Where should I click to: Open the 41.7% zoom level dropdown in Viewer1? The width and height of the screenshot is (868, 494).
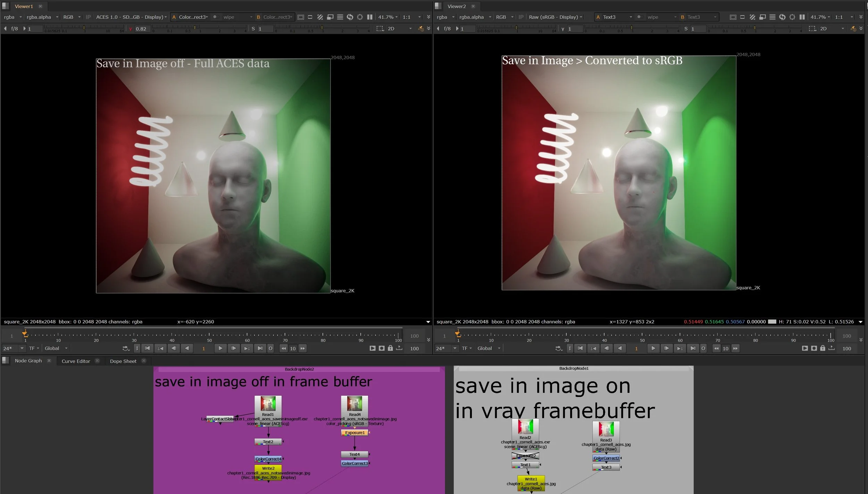click(386, 17)
